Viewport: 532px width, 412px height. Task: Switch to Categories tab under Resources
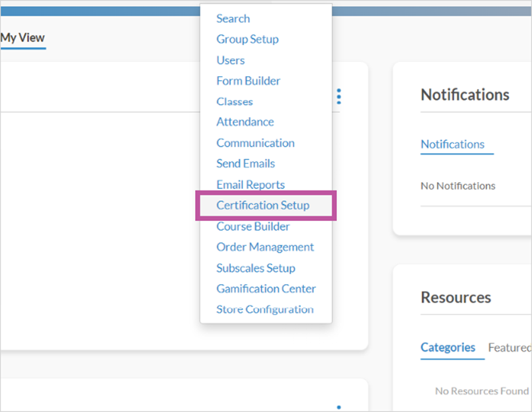pos(448,347)
